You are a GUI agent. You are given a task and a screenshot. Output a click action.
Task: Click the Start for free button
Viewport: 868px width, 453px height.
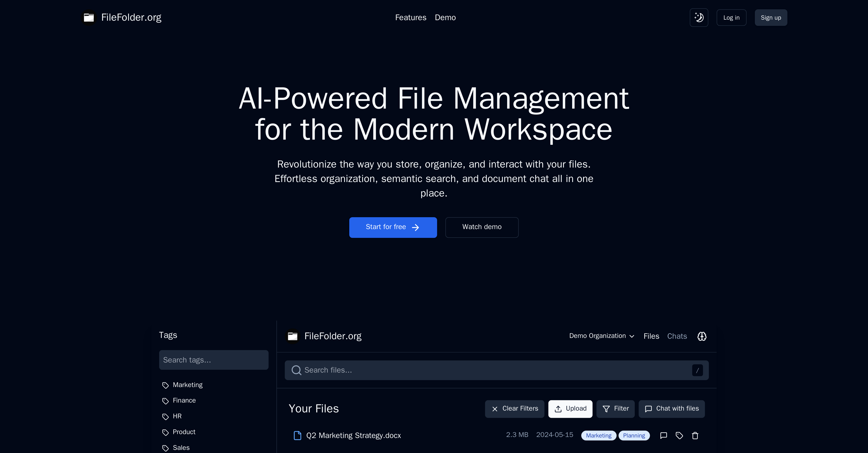coord(393,227)
